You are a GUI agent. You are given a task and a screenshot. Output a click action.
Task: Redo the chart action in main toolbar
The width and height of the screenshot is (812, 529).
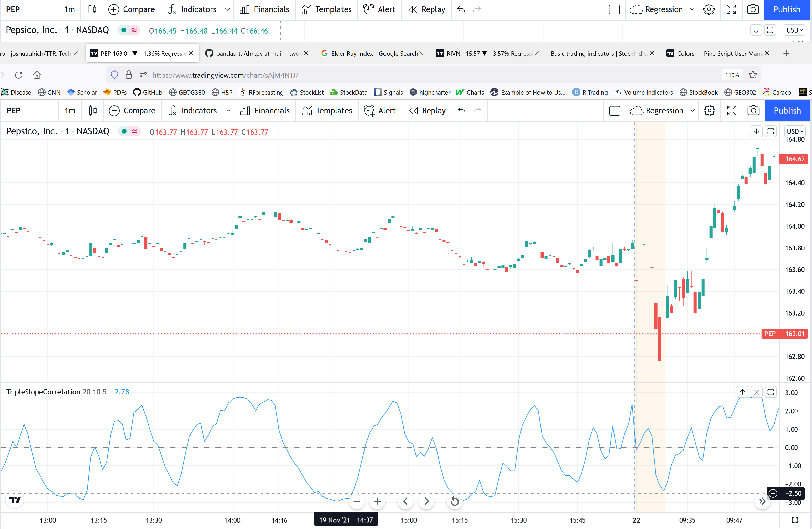pos(478,110)
